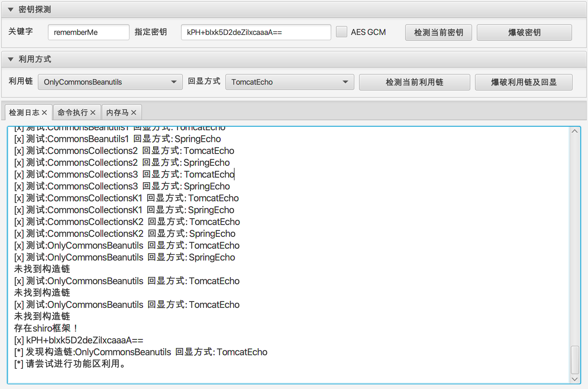
Task: Click the rememberMe keyword field
Action: [x=88, y=32]
